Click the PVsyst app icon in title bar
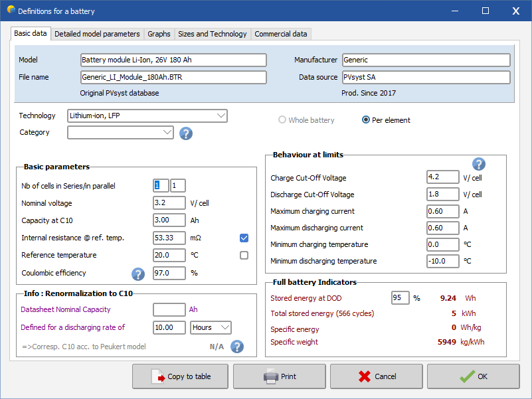Image resolution: width=532 pixels, height=399 pixels. pyautogui.click(x=11, y=10)
